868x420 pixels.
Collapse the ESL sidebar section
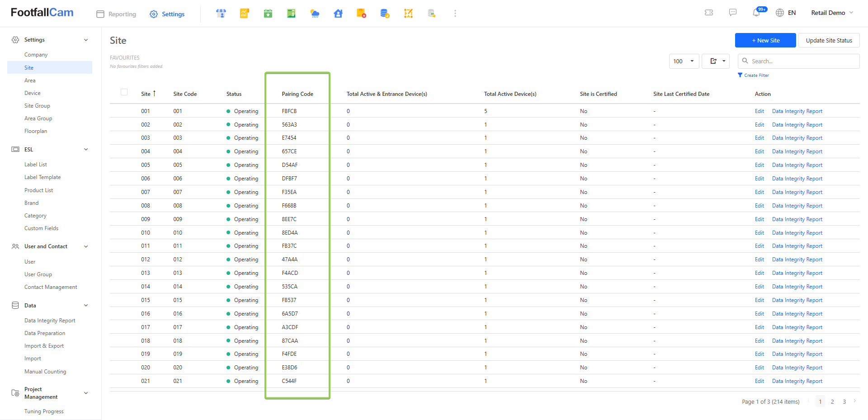pyautogui.click(x=86, y=150)
